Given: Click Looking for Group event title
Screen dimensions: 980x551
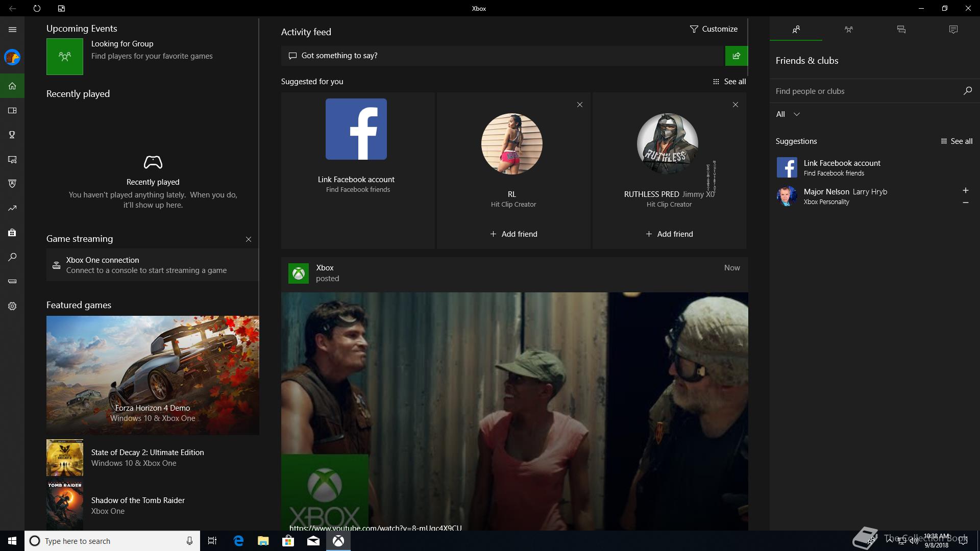Looking at the screenshot, I should [122, 44].
